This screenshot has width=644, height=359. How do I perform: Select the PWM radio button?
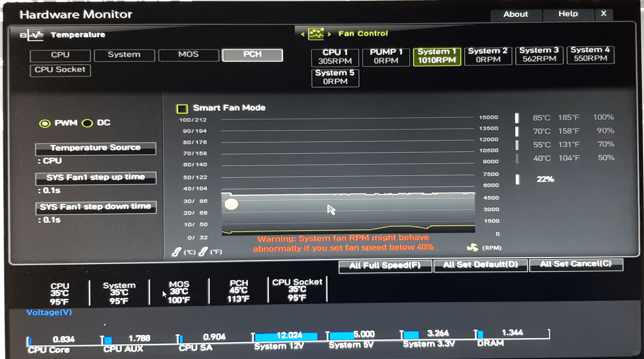[x=45, y=124]
